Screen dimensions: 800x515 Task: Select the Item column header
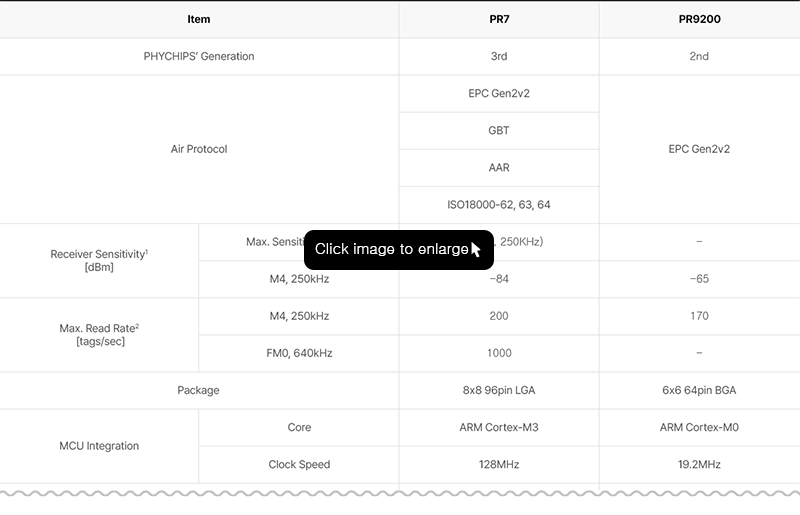click(x=198, y=19)
